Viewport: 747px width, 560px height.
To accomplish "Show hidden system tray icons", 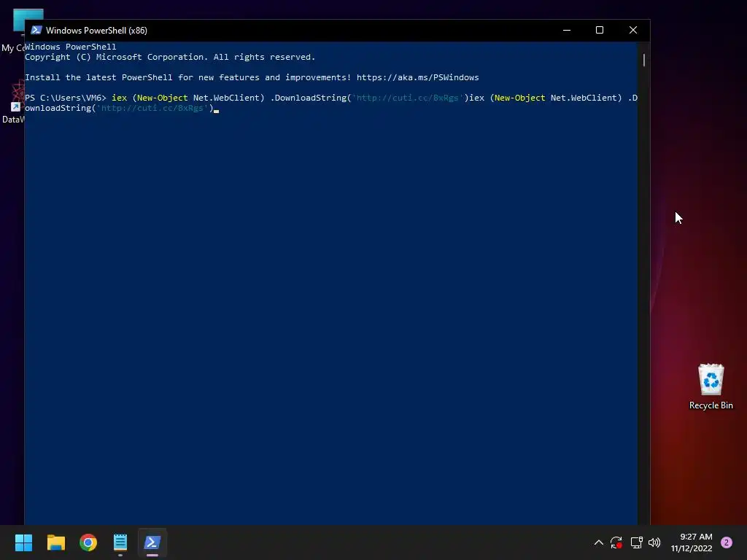I will tap(599, 542).
